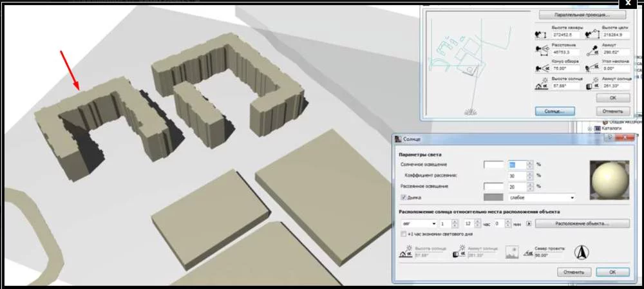Open the haze intensity dropdown showing слабое
This screenshot has width=644, height=289.
pos(541,198)
